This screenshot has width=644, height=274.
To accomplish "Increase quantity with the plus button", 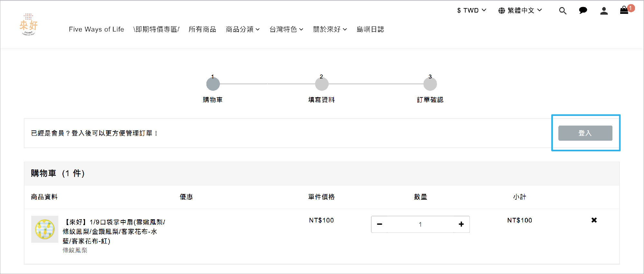I will coord(461,224).
